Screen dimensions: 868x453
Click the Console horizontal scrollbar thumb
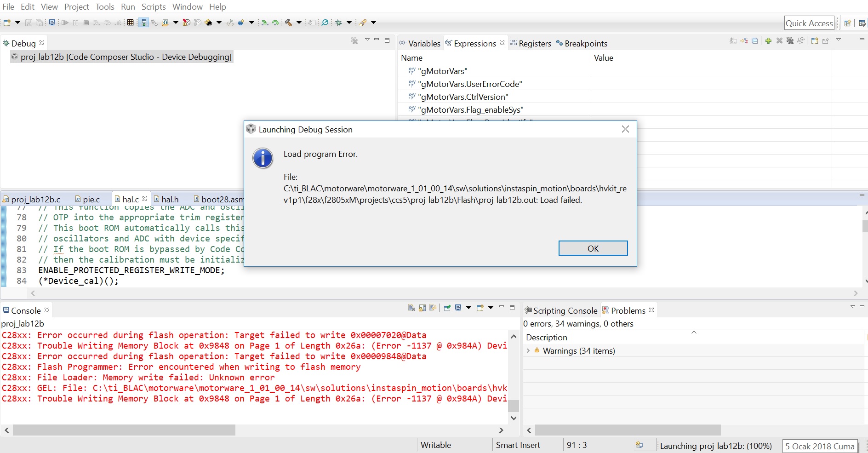(x=124, y=430)
